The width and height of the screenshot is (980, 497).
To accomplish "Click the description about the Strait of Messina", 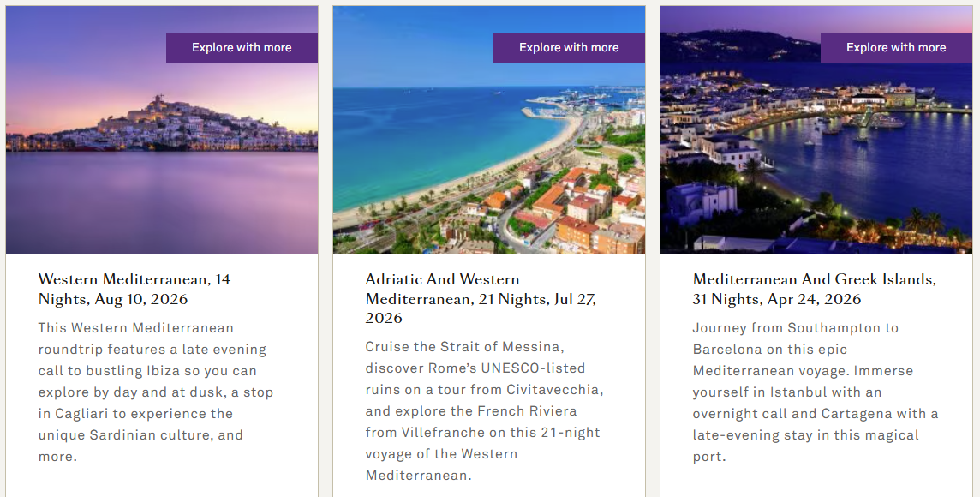I will point(484,410).
